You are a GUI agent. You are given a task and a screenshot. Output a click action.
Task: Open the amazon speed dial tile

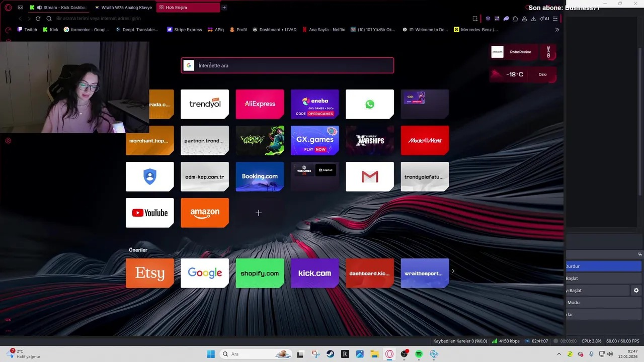pos(205,213)
